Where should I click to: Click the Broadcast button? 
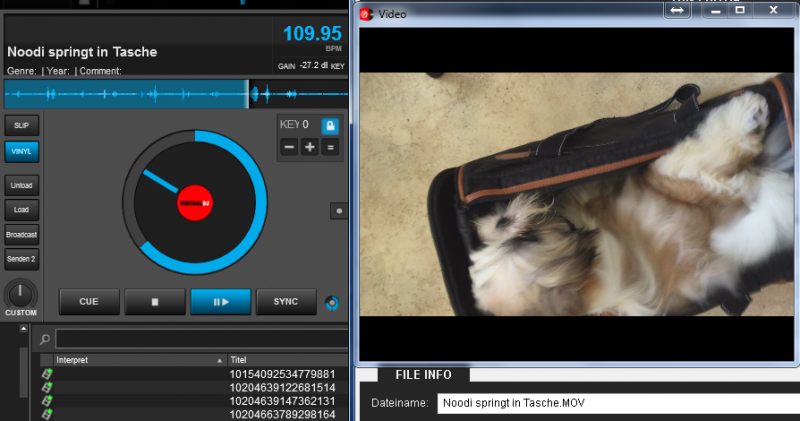(x=21, y=235)
